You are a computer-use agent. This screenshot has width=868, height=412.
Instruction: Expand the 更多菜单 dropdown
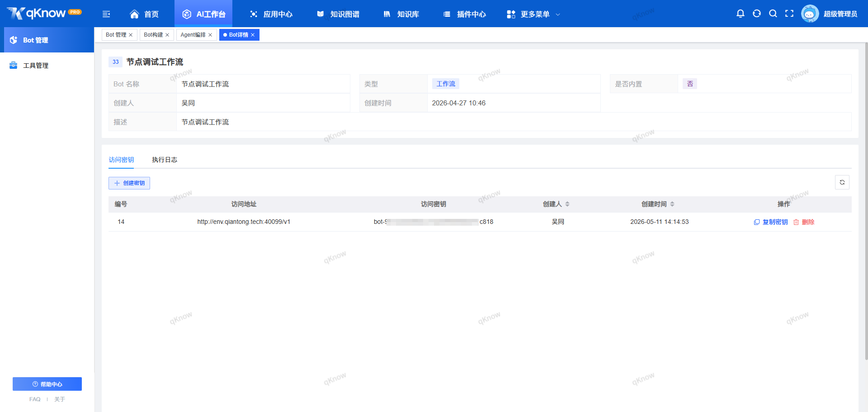(533, 14)
